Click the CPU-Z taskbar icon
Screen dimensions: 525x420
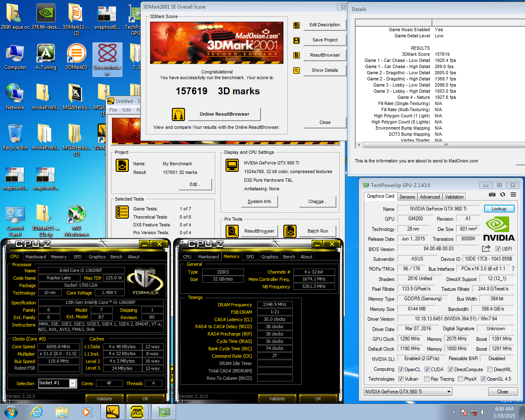point(137,412)
